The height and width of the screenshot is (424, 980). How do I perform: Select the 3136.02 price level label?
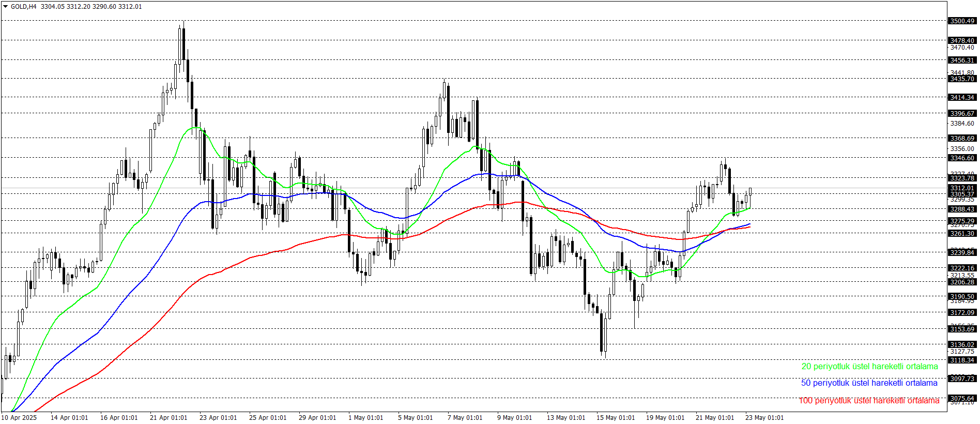pos(962,345)
